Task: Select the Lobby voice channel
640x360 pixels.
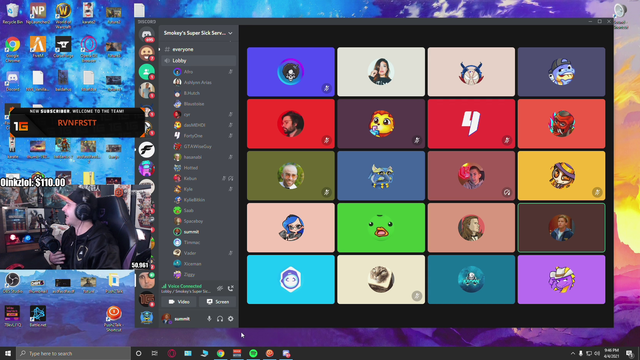Action: tap(198, 60)
